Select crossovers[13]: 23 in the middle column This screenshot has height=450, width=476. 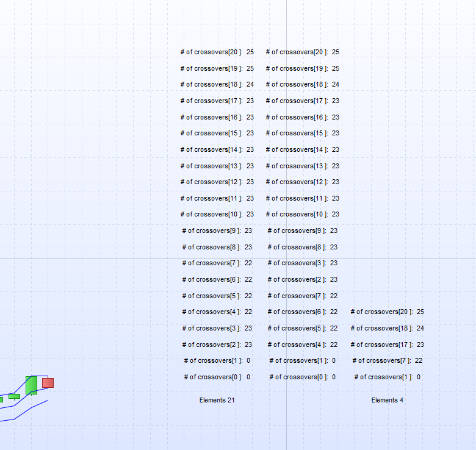point(302,166)
